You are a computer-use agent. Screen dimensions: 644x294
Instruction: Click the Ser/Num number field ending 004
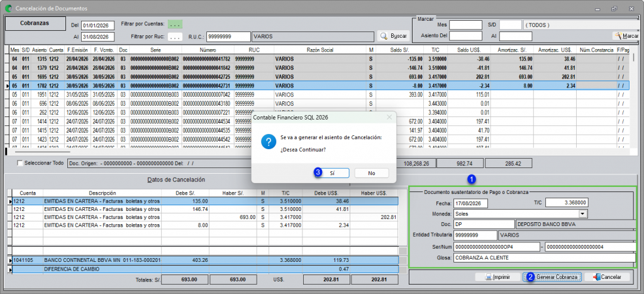tap(591, 247)
